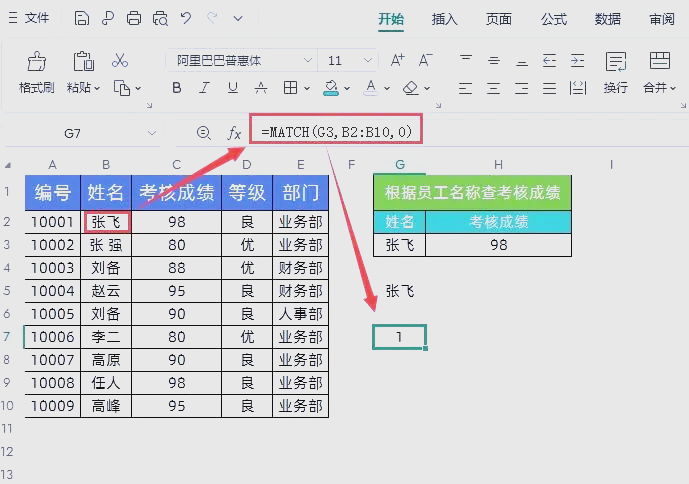Set vertical Middle align
The image size is (689, 484).
tap(493, 60)
